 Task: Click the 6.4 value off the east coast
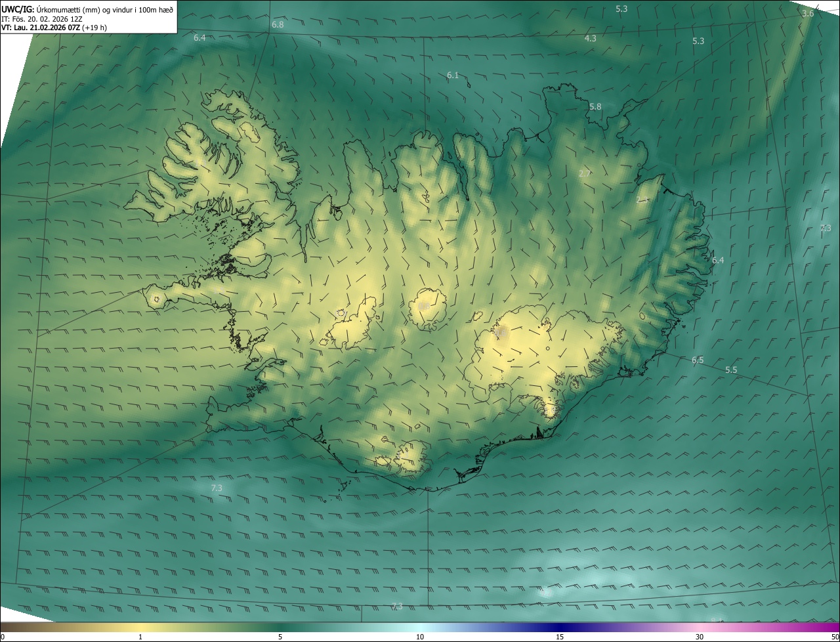[x=718, y=260]
